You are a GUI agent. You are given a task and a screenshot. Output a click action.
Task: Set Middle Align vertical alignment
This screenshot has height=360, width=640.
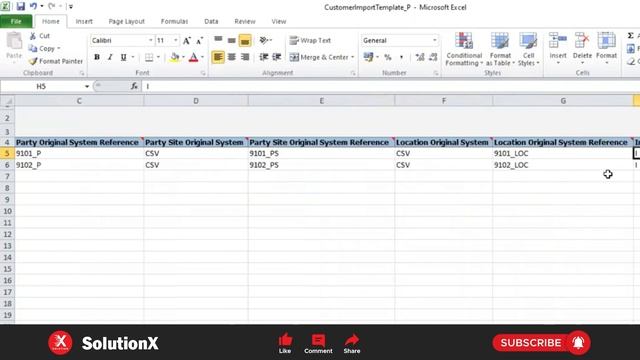tap(231, 40)
